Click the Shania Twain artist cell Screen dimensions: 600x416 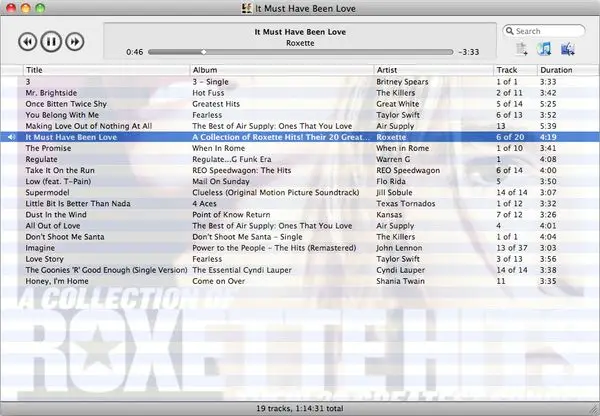pos(400,281)
